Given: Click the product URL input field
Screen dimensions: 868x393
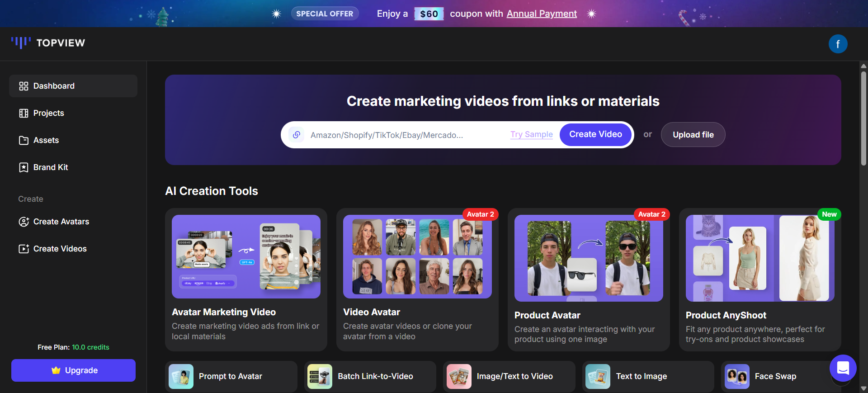Looking at the screenshot, I should tap(407, 135).
